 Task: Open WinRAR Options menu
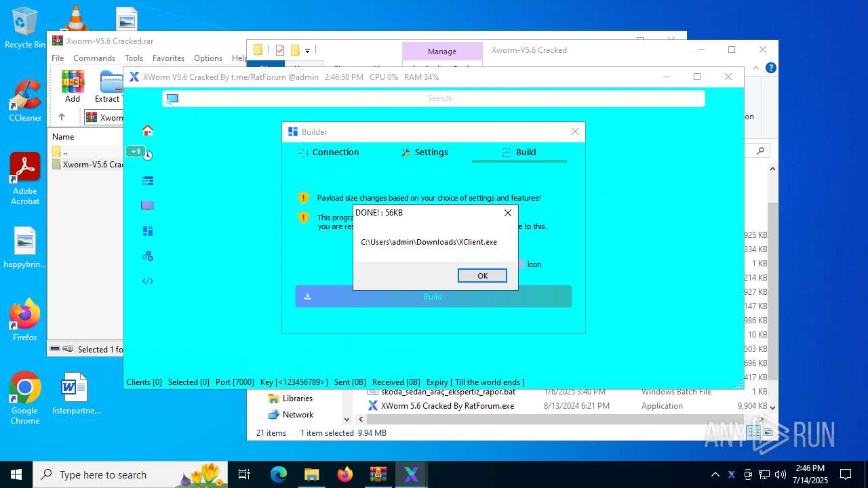[x=208, y=58]
